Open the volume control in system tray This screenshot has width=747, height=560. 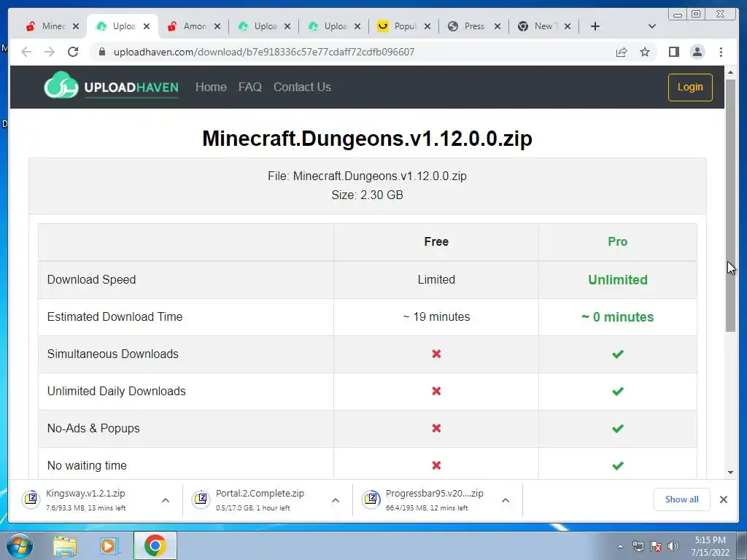click(673, 546)
